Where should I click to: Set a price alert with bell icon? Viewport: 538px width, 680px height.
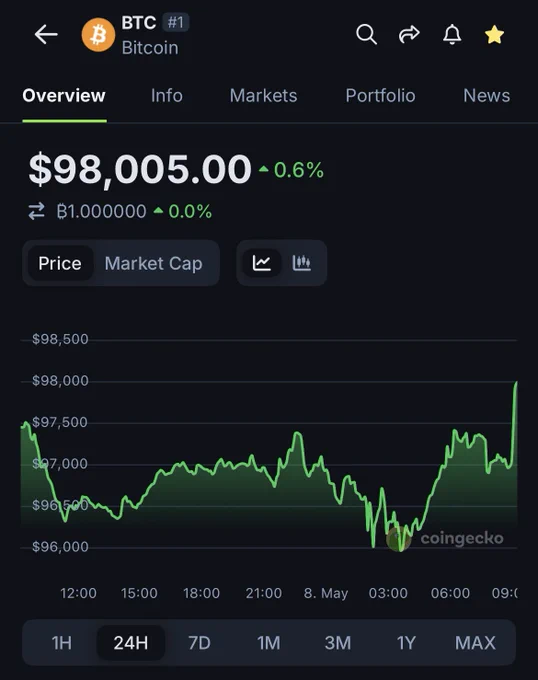coord(452,34)
